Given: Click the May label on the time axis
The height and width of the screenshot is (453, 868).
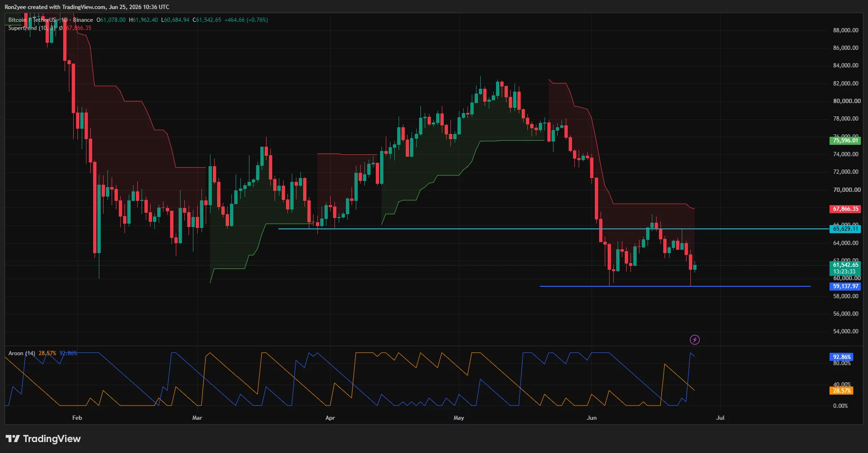Looking at the screenshot, I should pos(459,418).
